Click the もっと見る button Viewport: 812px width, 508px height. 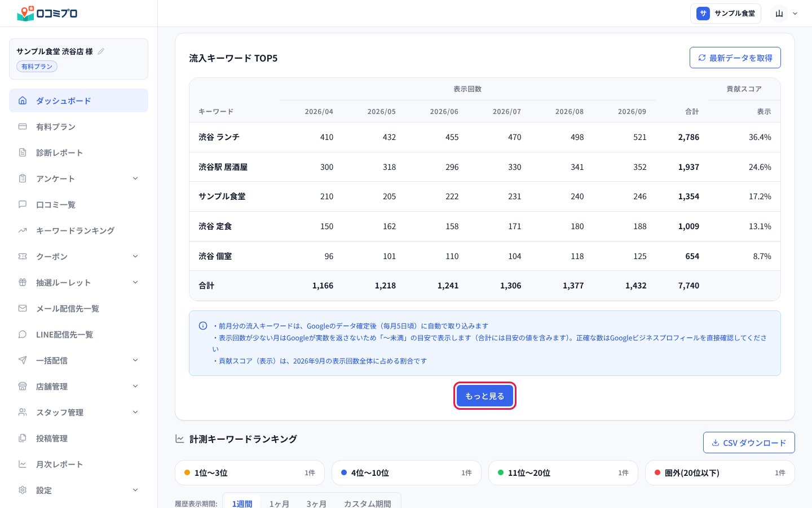pos(485,396)
